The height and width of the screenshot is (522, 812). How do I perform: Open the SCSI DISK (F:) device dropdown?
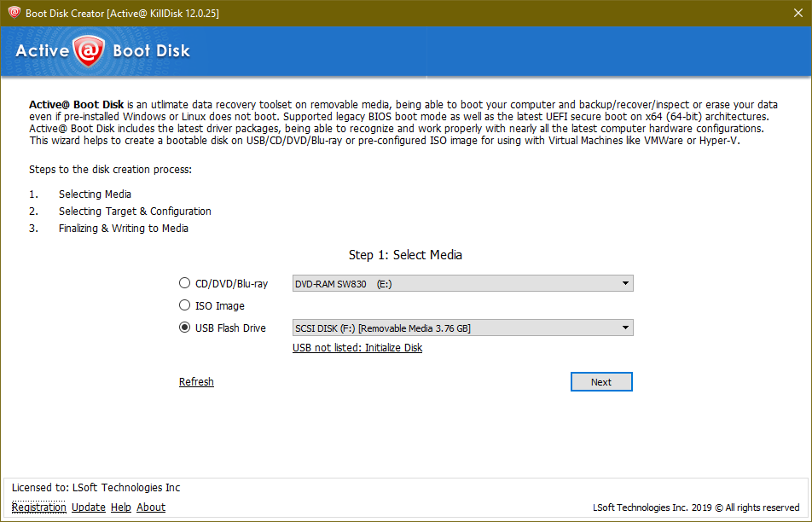coord(461,327)
